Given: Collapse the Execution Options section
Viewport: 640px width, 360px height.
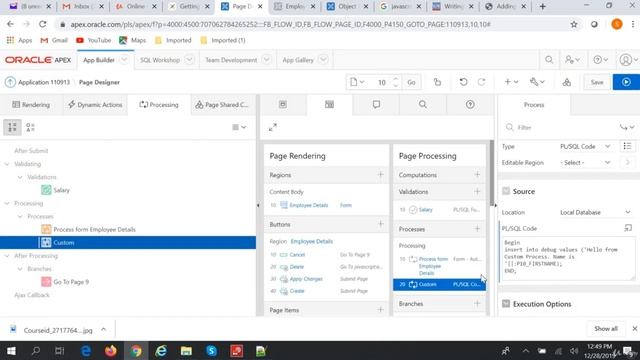Looking at the screenshot, I should coord(506,304).
